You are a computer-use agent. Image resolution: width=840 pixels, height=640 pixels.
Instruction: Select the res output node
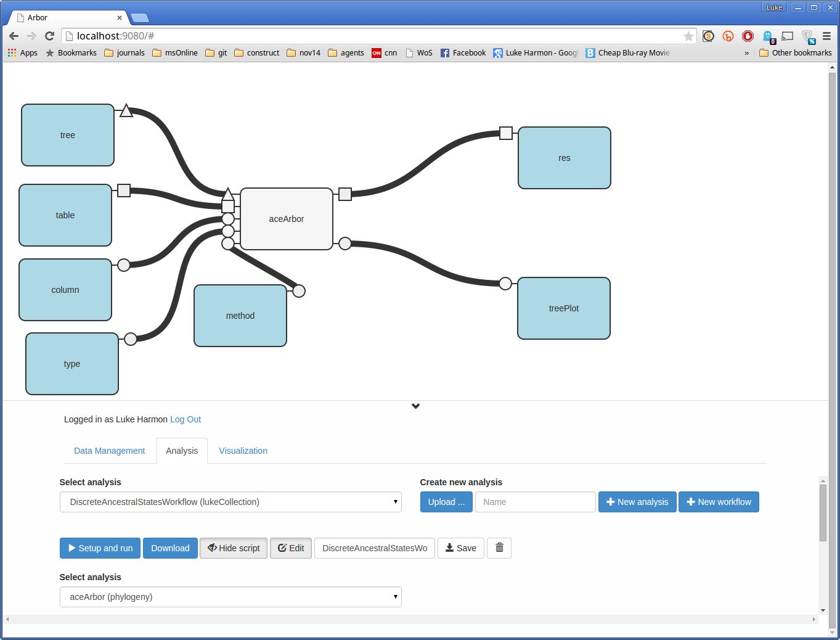coord(565,158)
